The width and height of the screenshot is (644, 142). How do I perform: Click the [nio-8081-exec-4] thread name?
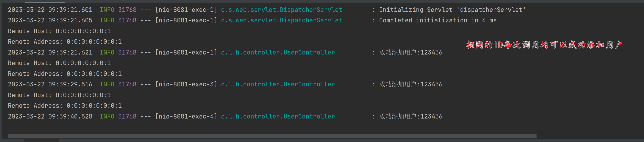click(186, 117)
